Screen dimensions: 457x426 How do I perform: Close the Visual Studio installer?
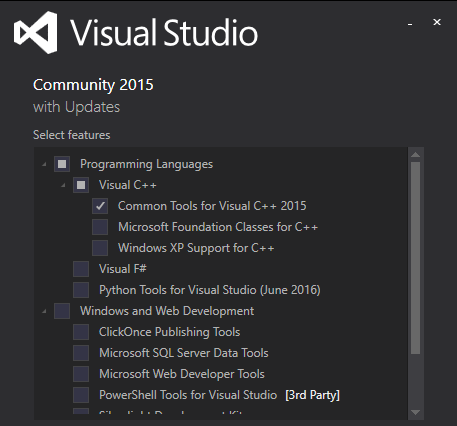click(x=437, y=22)
